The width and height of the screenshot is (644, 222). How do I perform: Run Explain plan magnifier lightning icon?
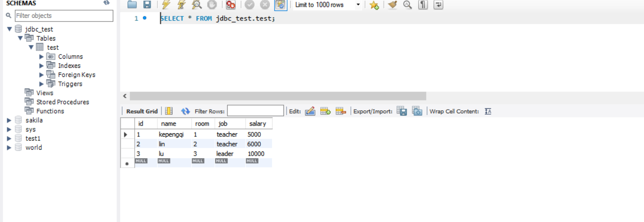coord(197,5)
